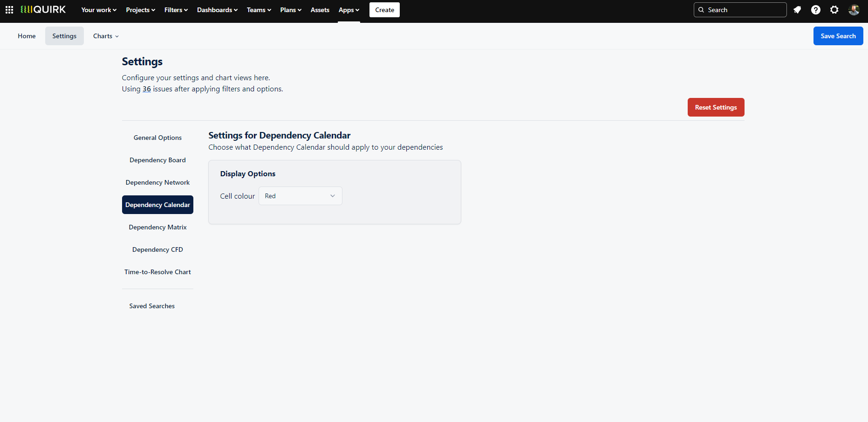
Task: Expand the Projects menu
Action: [140, 10]
